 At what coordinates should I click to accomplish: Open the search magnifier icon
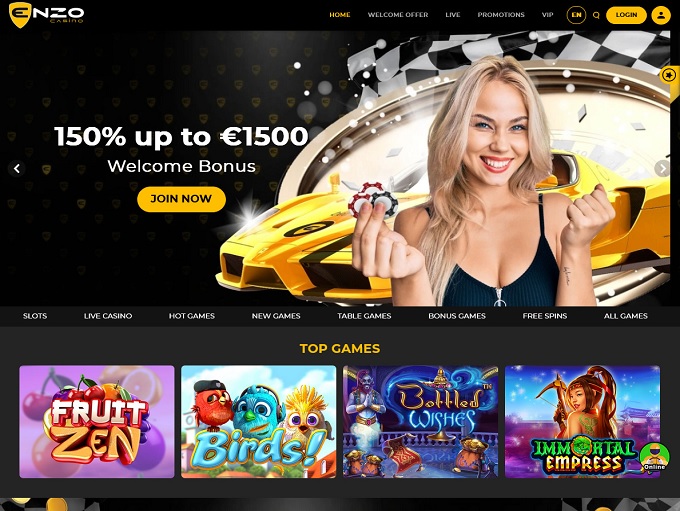[596, 15]
